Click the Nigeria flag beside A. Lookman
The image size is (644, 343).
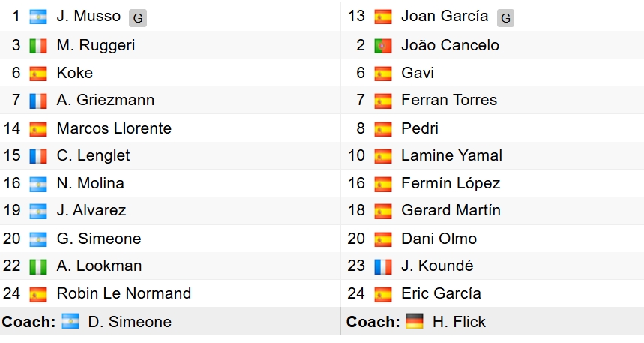click(x=38, y=266)
